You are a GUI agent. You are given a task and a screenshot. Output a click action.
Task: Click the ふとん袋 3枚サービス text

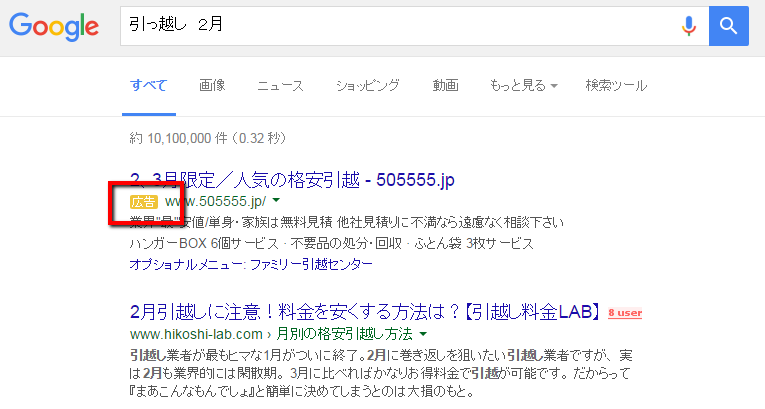[x=474, y=244]
